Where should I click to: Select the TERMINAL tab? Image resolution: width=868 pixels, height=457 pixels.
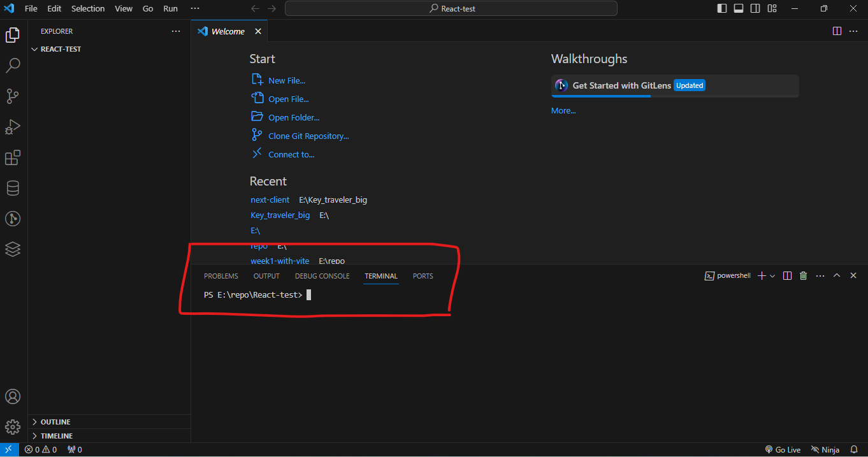tap(381, 276)
